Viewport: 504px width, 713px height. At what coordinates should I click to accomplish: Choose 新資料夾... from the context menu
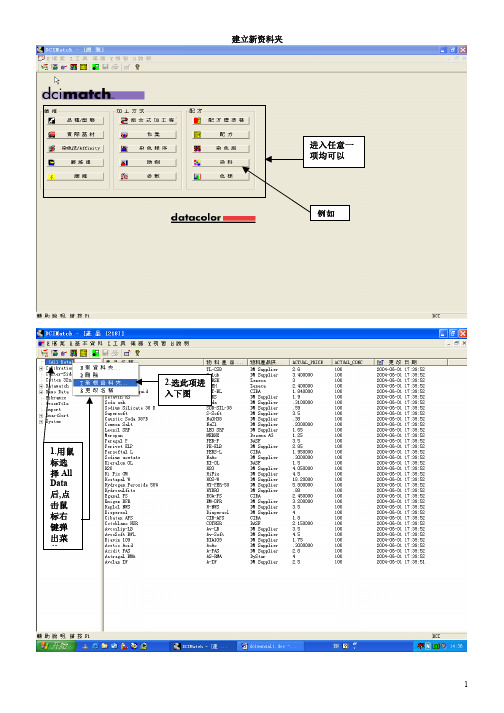coord(106,367)
